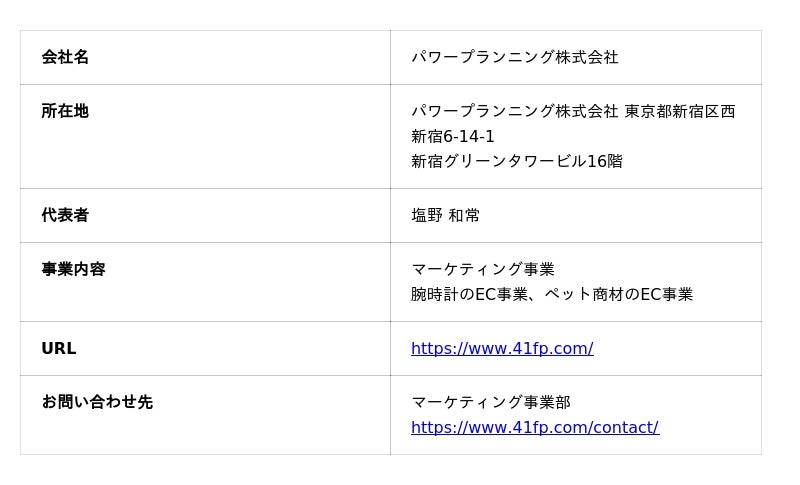Screen dimensions: 800x485
Task: Click マーケティング事業 in the 事業内容 row
Action: tap(482, 270)
